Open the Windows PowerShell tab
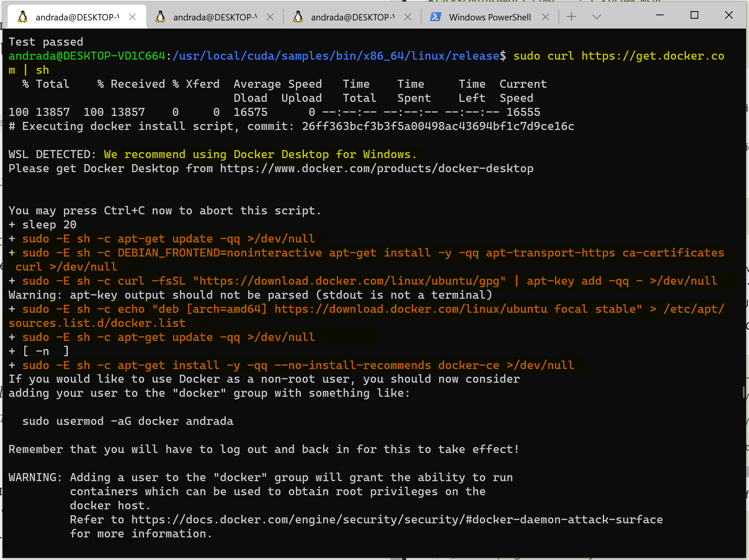Screen dimensions: 749x560 490,17
